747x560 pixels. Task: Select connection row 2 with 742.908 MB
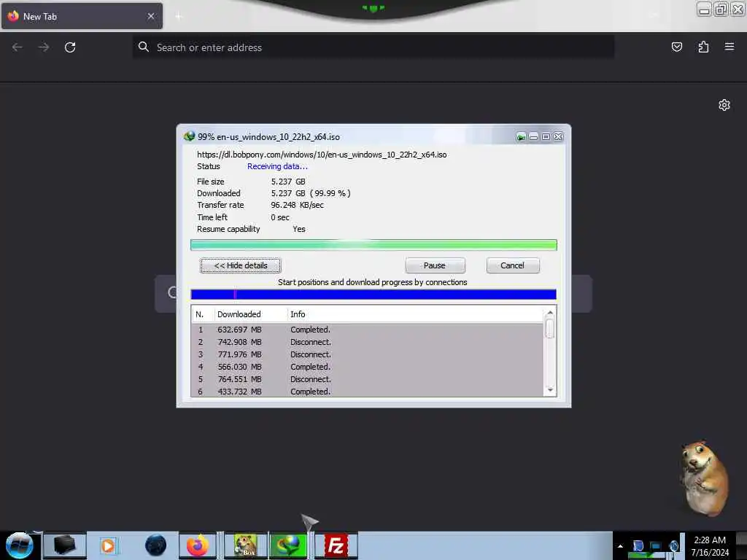(368, 342)
